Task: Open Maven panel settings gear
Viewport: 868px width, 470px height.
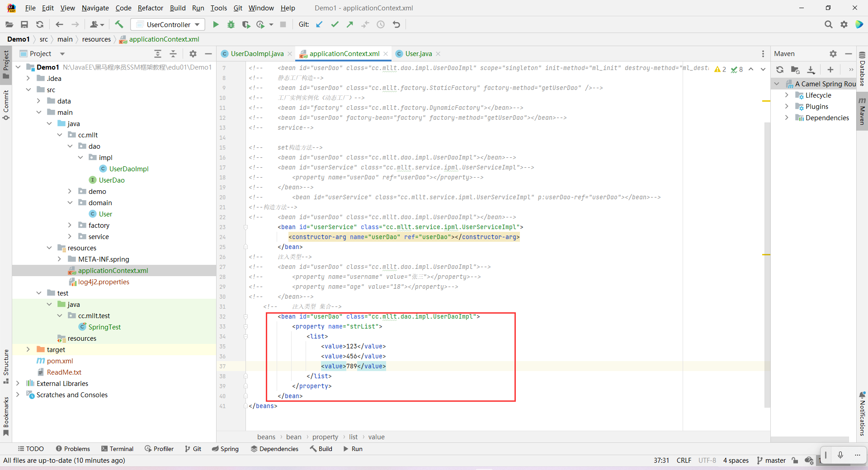Action: (833, 54)
